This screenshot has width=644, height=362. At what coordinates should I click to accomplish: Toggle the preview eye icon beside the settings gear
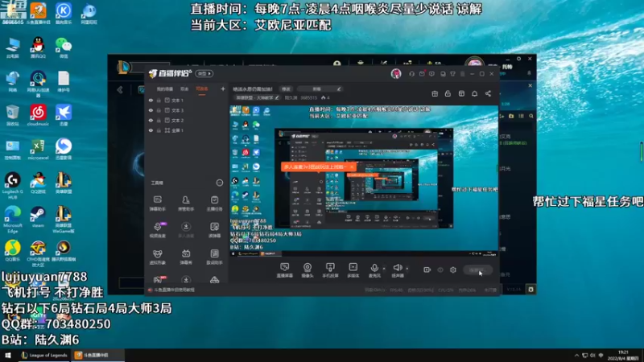440,269
